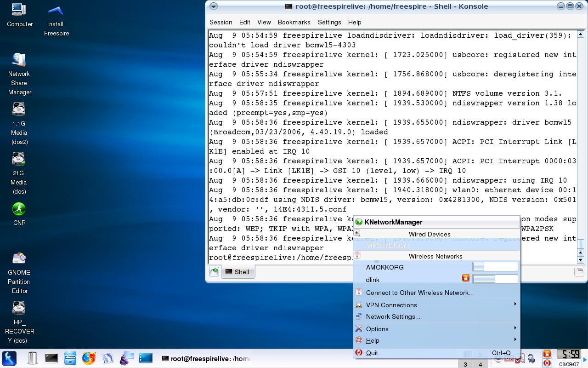Open the Help menu in Konsole menu bar
The width and height of the screenshot is (588, 368).
click(x=355, y=22)
